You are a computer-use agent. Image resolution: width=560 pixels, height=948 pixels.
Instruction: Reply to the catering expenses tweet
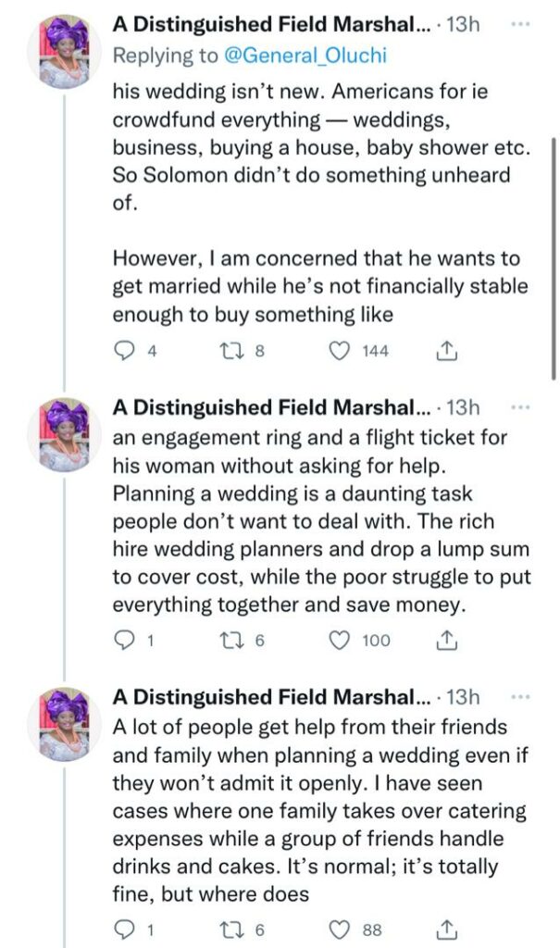124,929
